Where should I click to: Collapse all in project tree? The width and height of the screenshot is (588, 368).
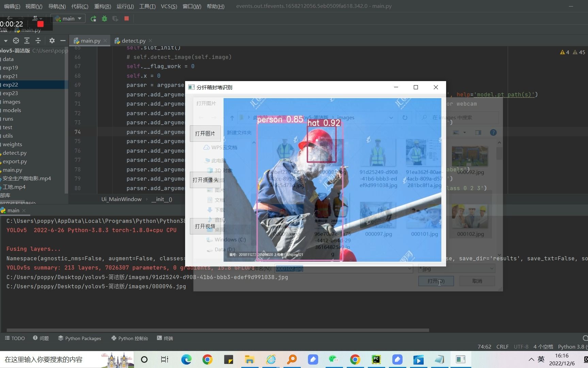coord(38,41)
